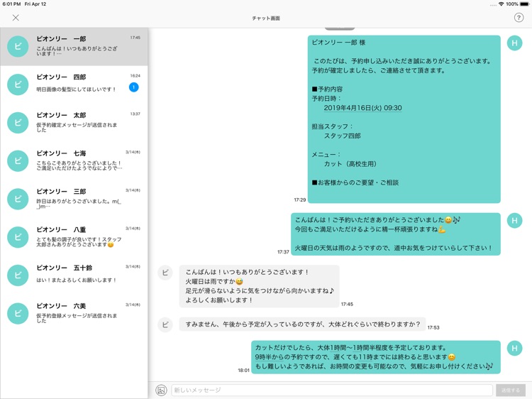
Task: Tap avatar icon of ビオンリー 一郎
Action: (18, 47)
